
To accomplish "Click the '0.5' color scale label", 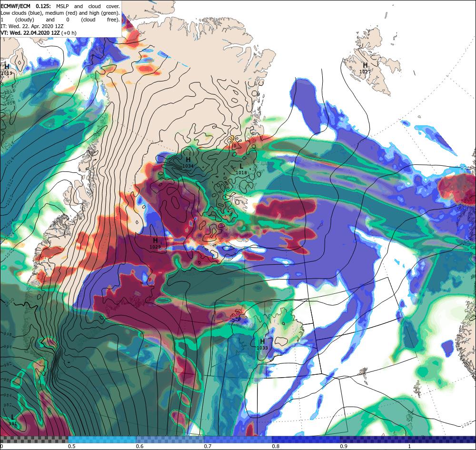I will [72, 446].
